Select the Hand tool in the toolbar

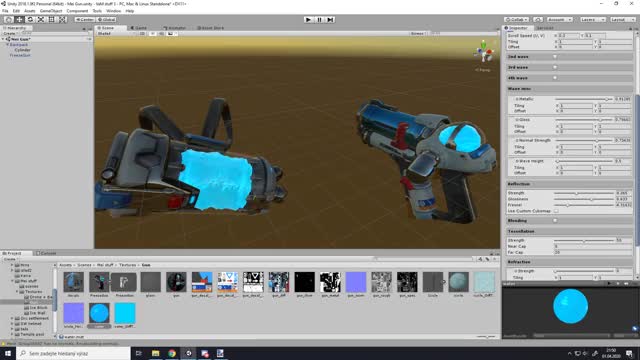tap(9, 20)
